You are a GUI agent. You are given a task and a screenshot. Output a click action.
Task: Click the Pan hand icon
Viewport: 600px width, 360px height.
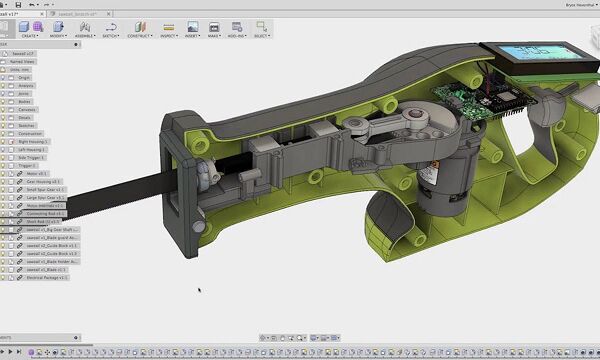coord(282,338)
